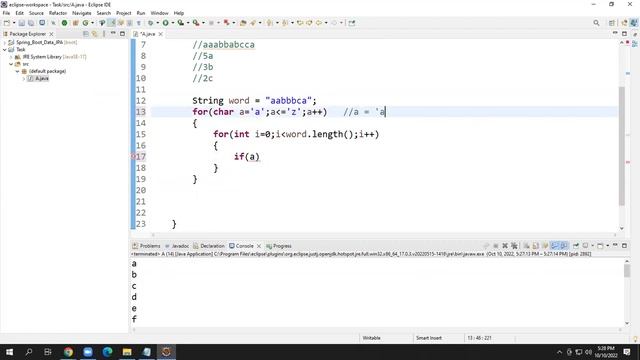Open the Navigate menu
The height and width of the screenshot is (360, 640).
[82, 13]
